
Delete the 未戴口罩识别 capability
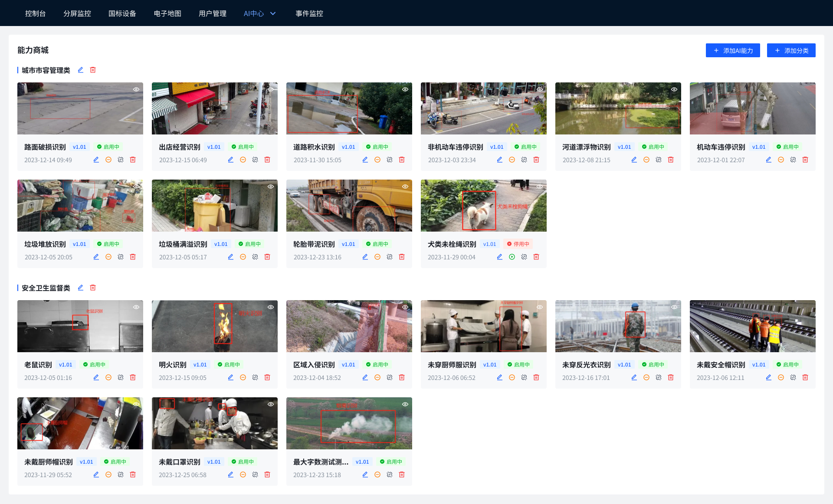[x=267, y=475]
